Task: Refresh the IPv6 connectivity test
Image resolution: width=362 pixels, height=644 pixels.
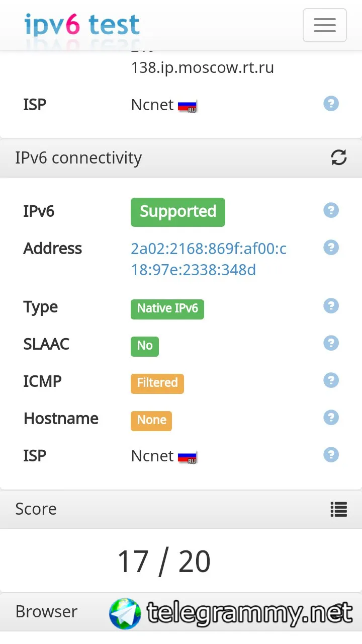Action: click(339, 157)
